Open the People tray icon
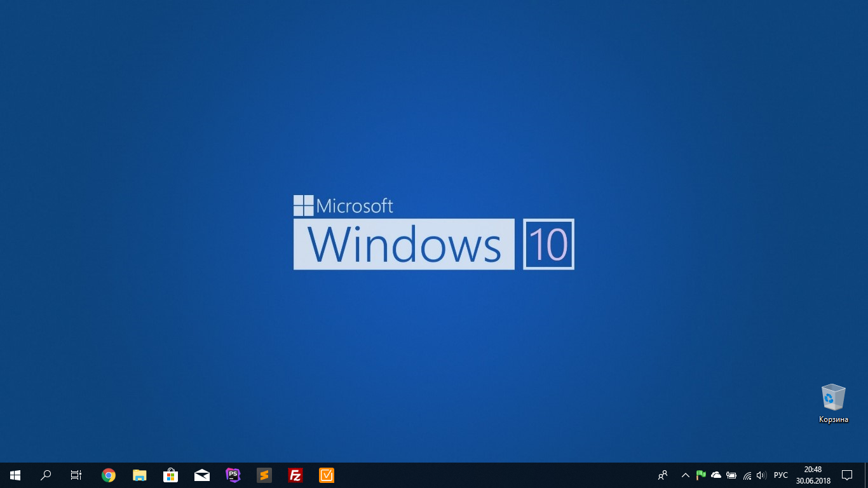Viewport: 868px width, 488px height. [x=663, y=475]
